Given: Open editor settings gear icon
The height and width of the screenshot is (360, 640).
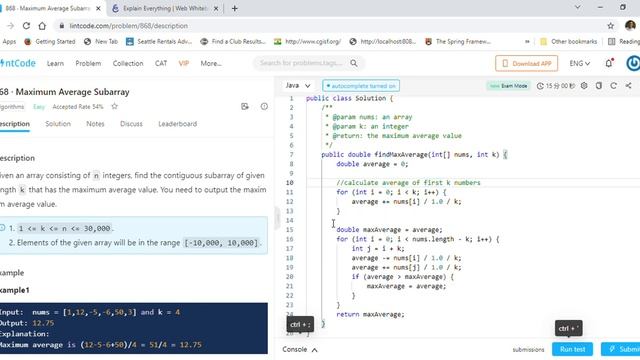Looking at the screenshot, I should pos(584,86).
